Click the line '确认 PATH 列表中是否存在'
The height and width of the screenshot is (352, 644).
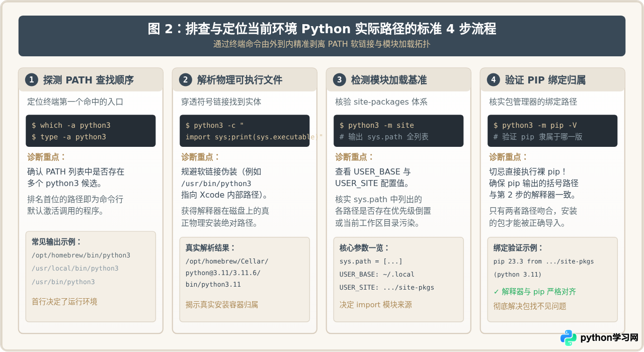click(x=76, y=171)
